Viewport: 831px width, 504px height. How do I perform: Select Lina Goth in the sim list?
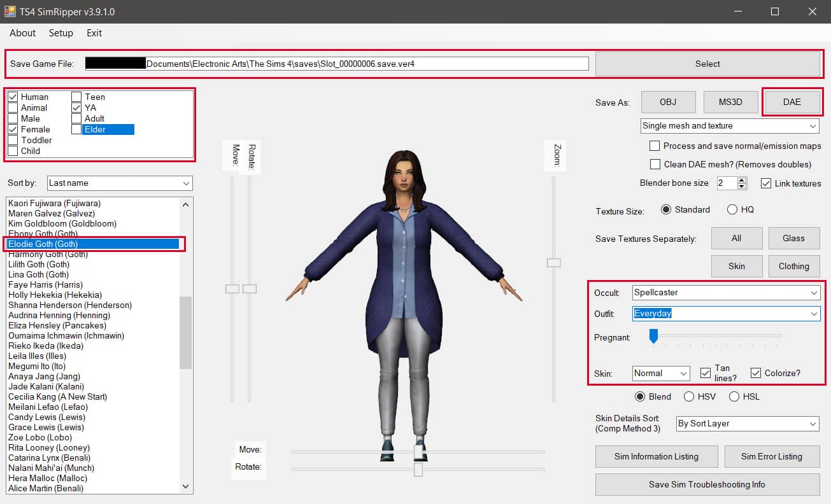[x=38, y=274]
